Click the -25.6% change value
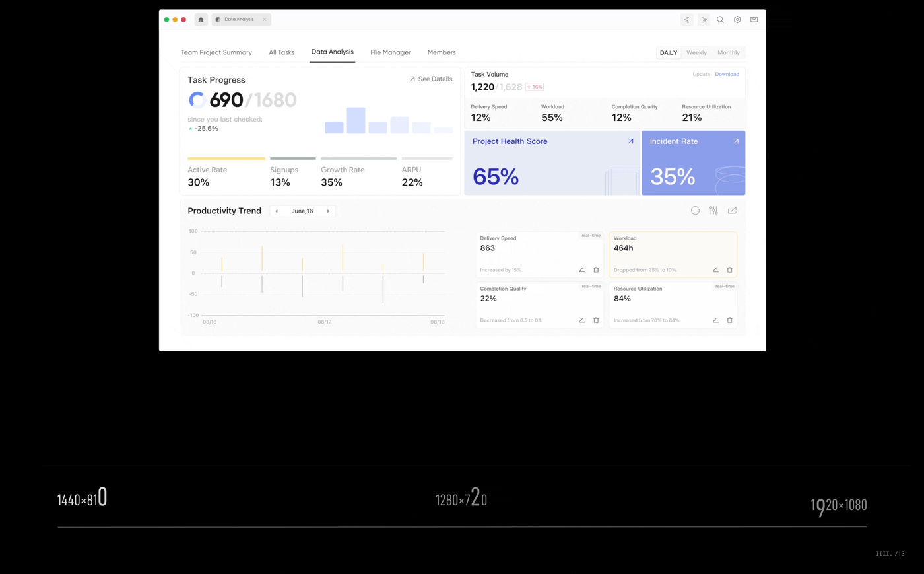Image resolution: width=924 pixels, height=574 pixels. coord(206,129)
